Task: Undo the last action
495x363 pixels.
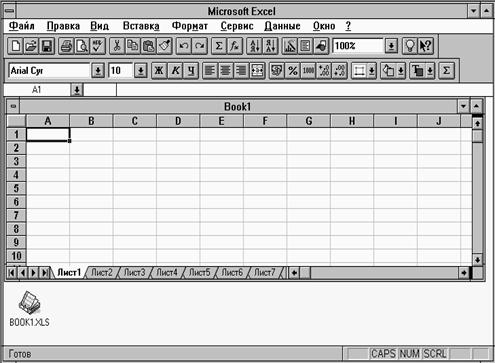Action: point(184,46)
